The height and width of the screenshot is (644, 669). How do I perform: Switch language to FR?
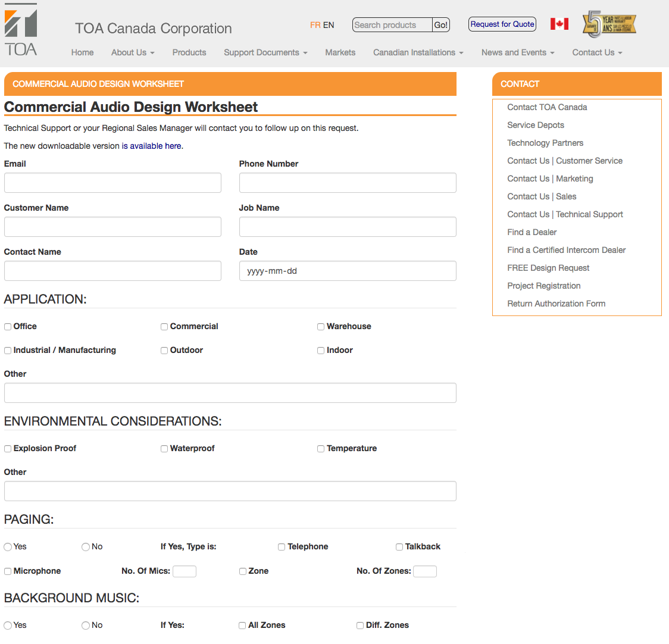coord(315,25)
